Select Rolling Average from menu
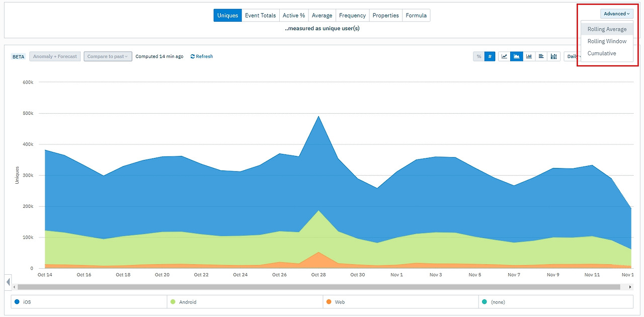The image size is (644, 317). point(607,29)
